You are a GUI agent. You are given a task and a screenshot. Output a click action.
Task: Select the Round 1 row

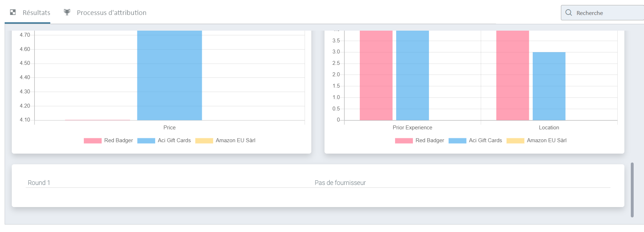click(318, 183)
